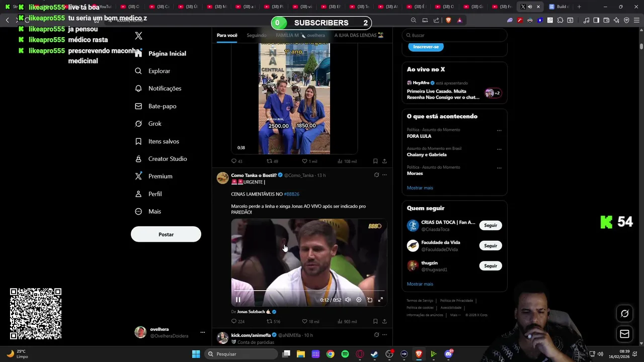Image resolution: width=644 pixels, height=362 pixels.
Task: Like the post with 18 mil likes
Action: tap(310, 321)
